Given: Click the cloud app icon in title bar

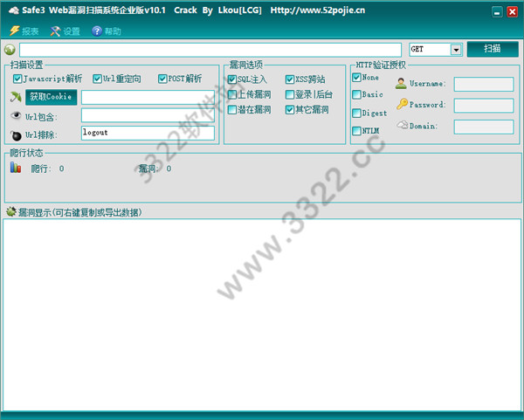Looking at the screenshot, I should [x=14, y=10].
